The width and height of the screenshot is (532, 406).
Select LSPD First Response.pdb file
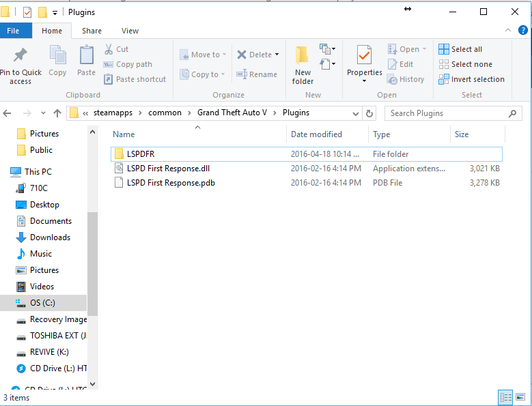(x=307, y=183)
